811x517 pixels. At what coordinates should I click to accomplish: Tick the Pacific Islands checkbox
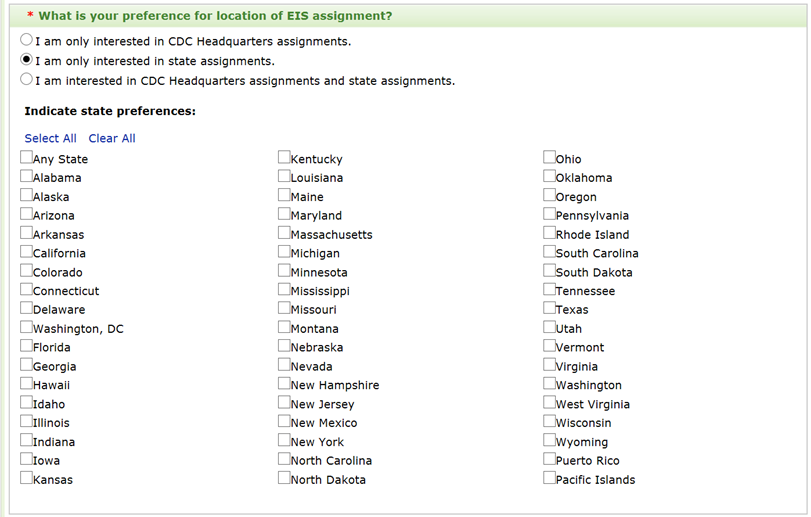(550, 478)
